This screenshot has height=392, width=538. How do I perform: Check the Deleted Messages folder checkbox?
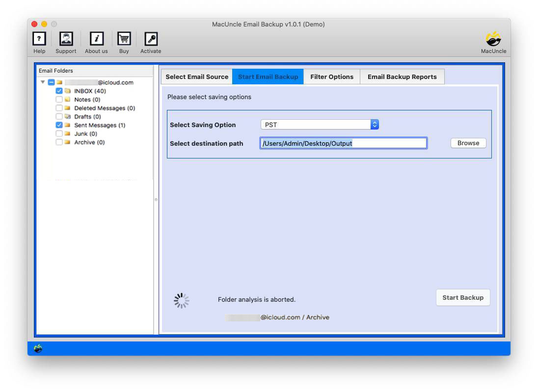(x=59, y=108)
